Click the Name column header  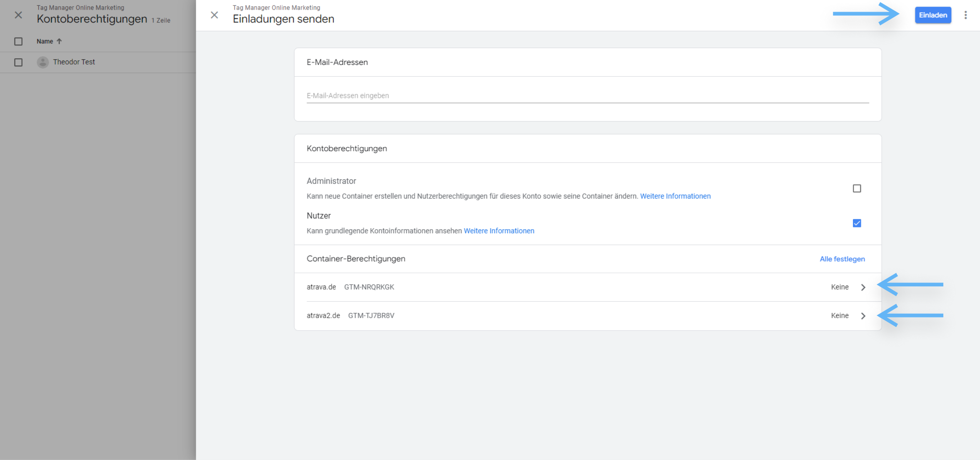coord(44,41)
